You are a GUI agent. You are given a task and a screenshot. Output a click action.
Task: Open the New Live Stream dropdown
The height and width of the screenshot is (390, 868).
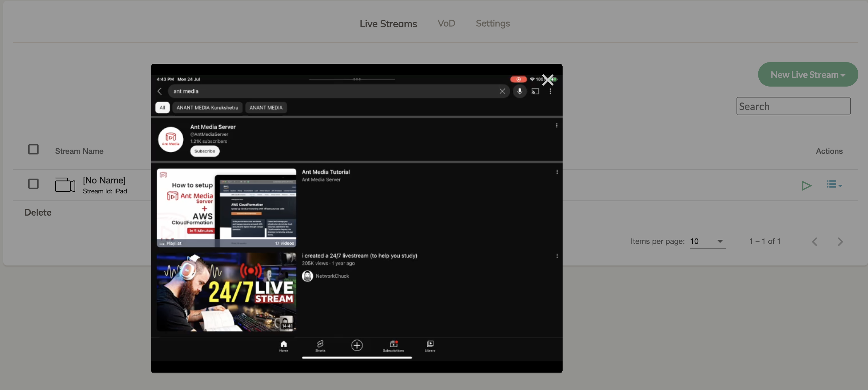point(808,74)
